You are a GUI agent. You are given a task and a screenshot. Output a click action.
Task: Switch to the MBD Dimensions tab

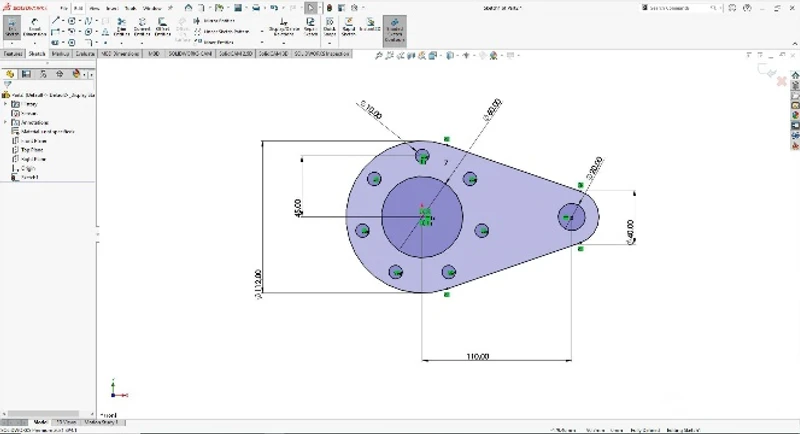120,54
